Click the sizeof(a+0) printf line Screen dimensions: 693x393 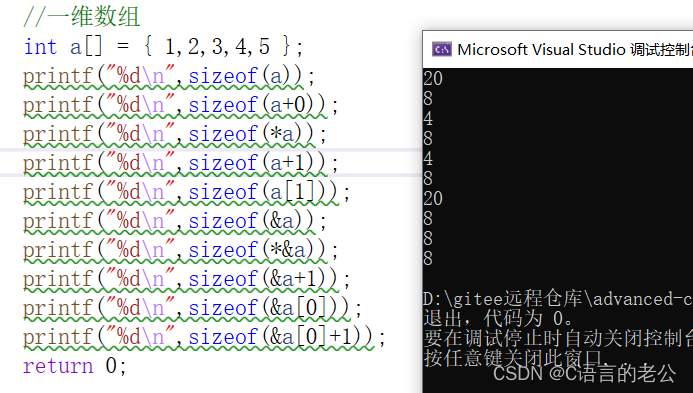pyautogui.click(x=181, y=105)
